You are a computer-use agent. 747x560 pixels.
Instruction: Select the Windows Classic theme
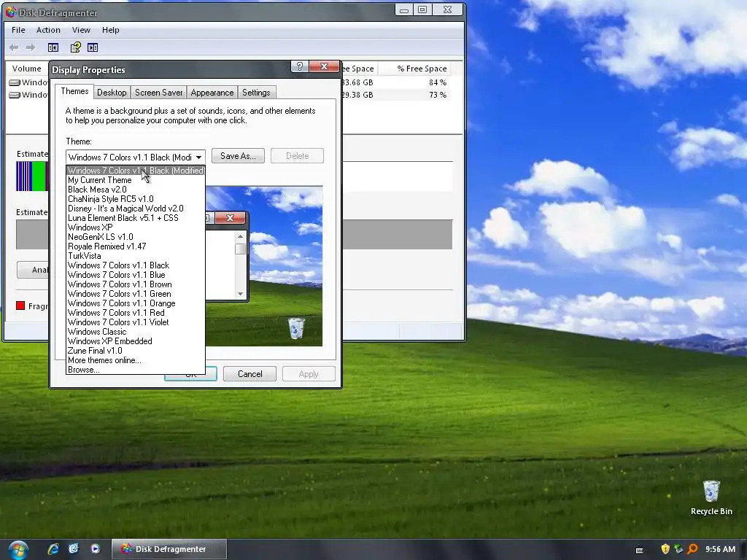pos(135,332)
